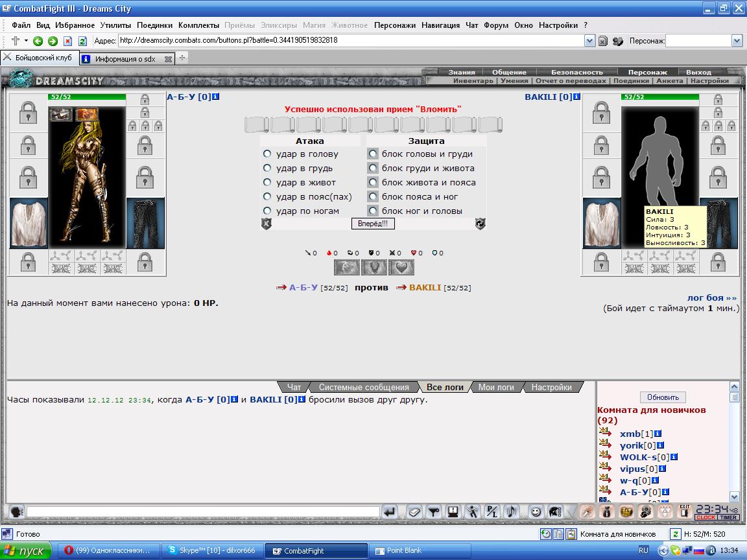This screenshot has height=560, width=747.
Task: Open the лог боя link
Action: [712, 297]
